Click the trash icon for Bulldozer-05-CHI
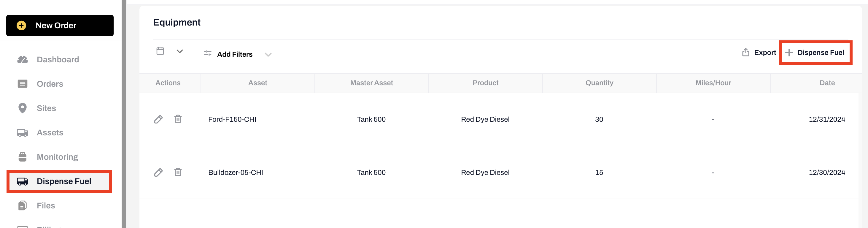Viewport: 868px width, 228px height. [178, 172]
